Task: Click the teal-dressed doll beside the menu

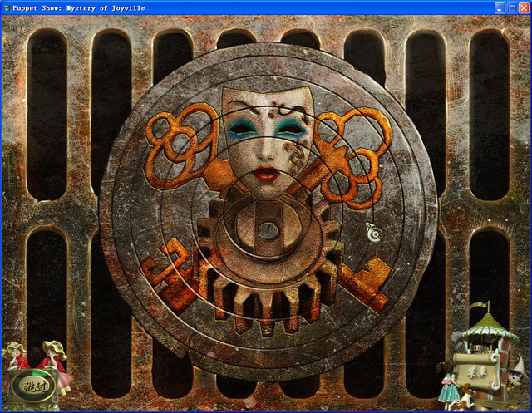Action: [x=448, y=386]
